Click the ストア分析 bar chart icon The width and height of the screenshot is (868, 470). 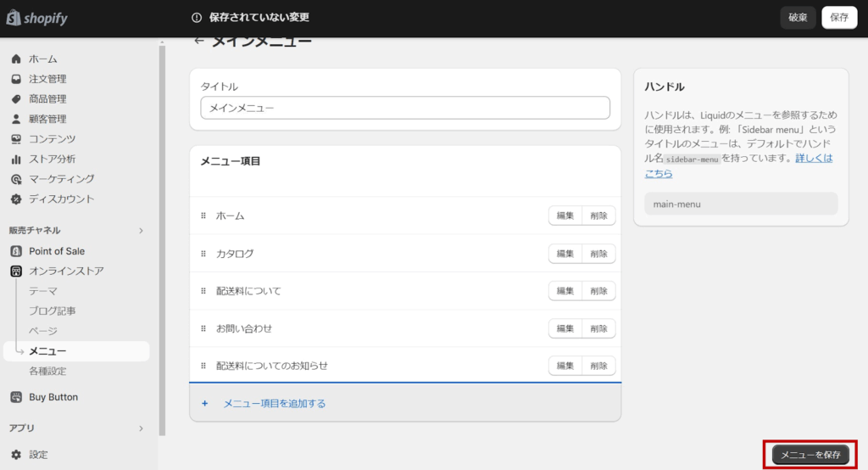click(16, 159)
